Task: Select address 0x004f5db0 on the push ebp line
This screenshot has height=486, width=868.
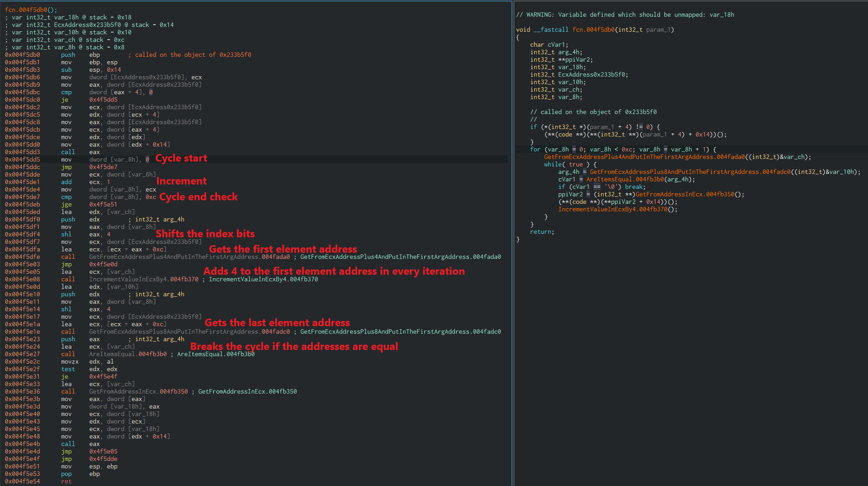Action: pos(22,55)
